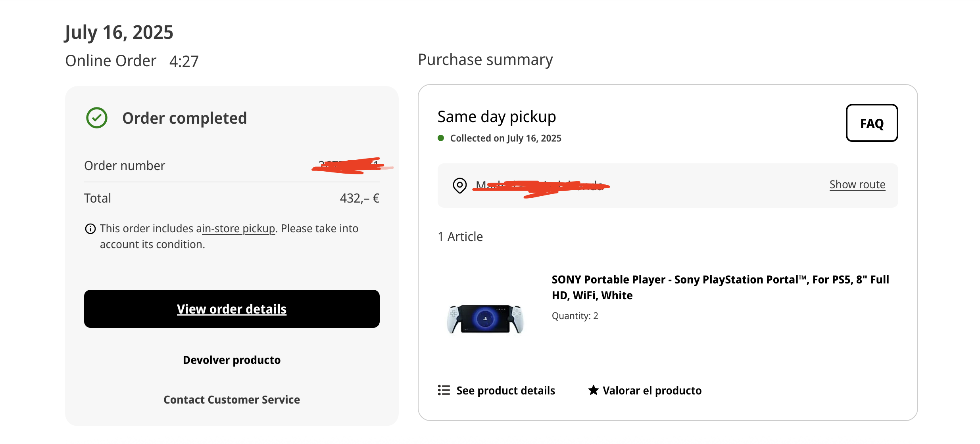Click the Order completed heading
This screenshot has width=980, height=444.
(184, 118)
